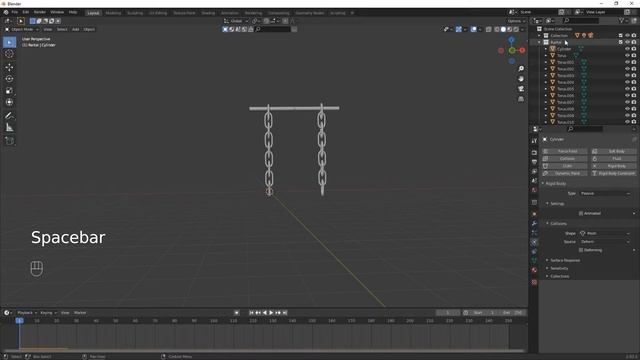Click the timeline current frame number field
640x360 pixels.
(x=448, y=313)
